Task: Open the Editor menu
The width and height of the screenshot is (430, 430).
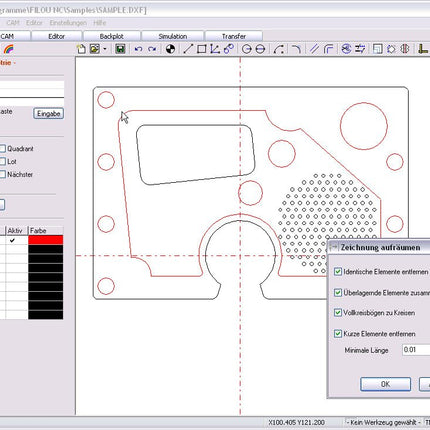Action: [x=34, y=23]
